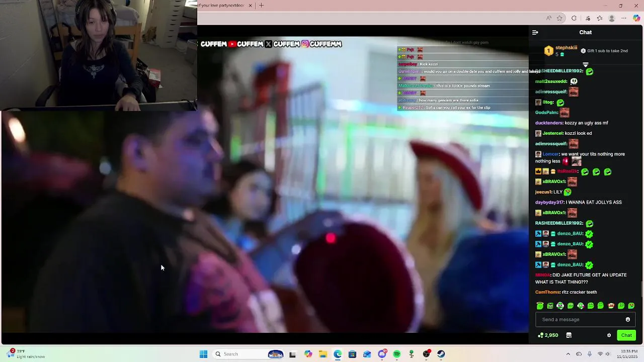Click the Chat panel heading
This screenshot has width=644, height=362.
[586, 32]
